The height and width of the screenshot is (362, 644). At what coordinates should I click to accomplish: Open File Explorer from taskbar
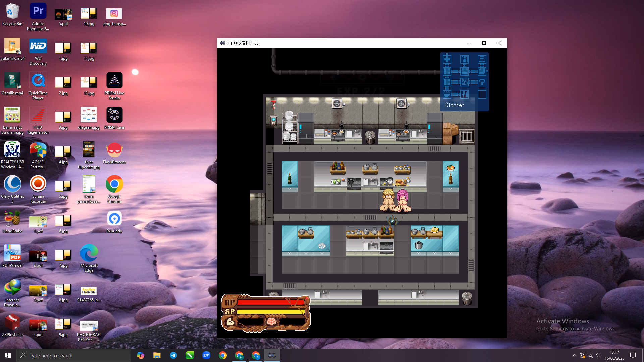tap(157, 355)
